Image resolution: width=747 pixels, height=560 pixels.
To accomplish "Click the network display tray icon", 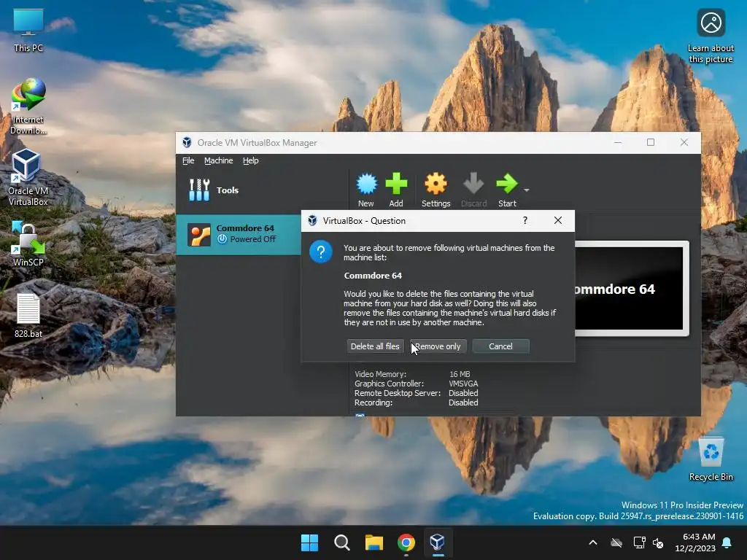I will (639, 542).
